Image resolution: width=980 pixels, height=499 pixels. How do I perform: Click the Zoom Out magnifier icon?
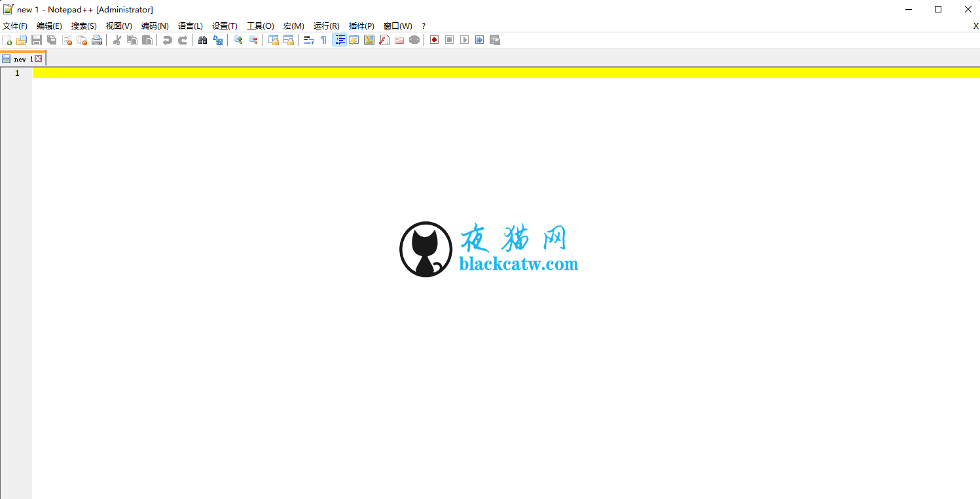coord(253,40)
